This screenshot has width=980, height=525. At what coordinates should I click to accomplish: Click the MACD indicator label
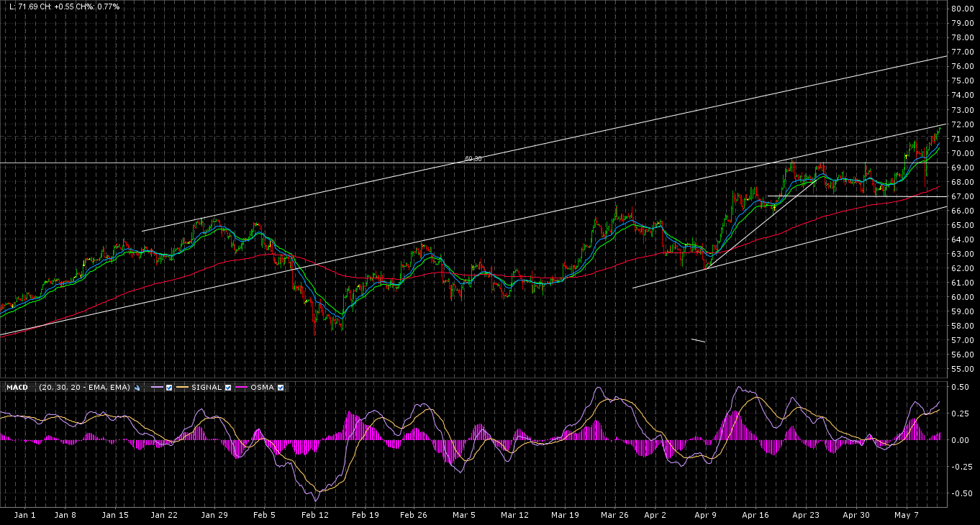point(17,388)
